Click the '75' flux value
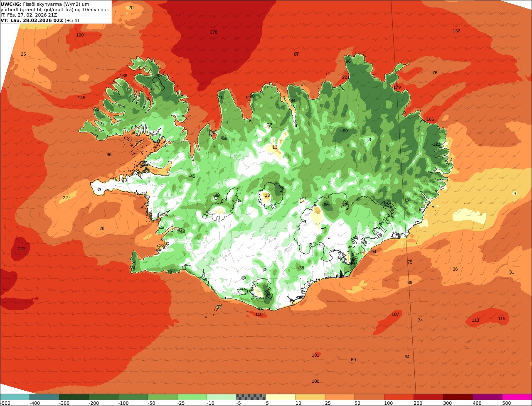 pos(410,262)
